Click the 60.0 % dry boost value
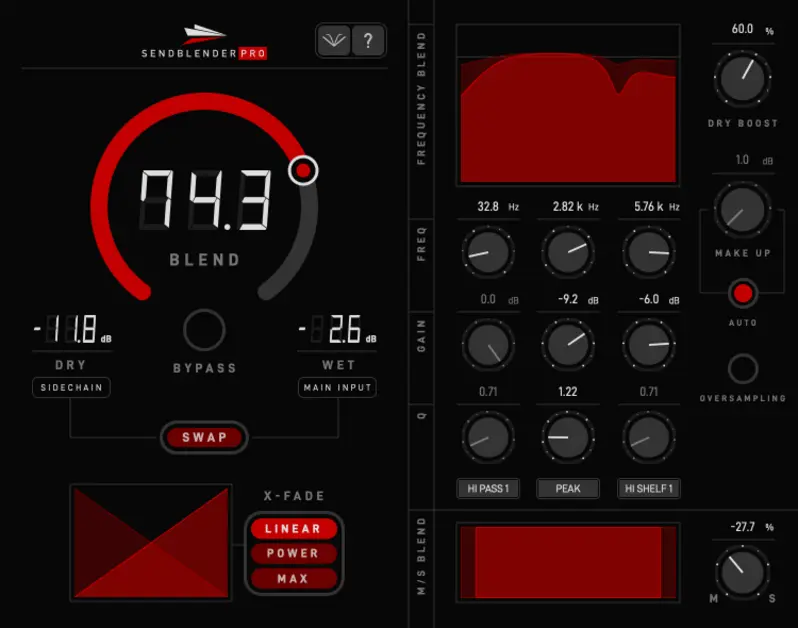798x628 pixels. click(x=752, y=30)
